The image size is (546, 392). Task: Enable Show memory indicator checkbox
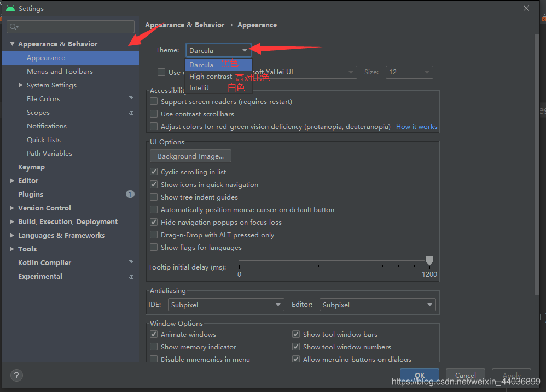click(x=154, y=347)
